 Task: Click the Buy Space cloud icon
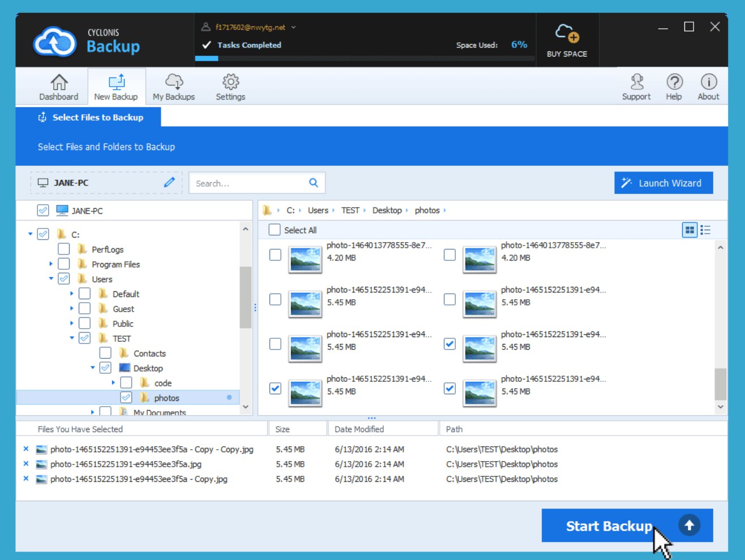[567, 34]
